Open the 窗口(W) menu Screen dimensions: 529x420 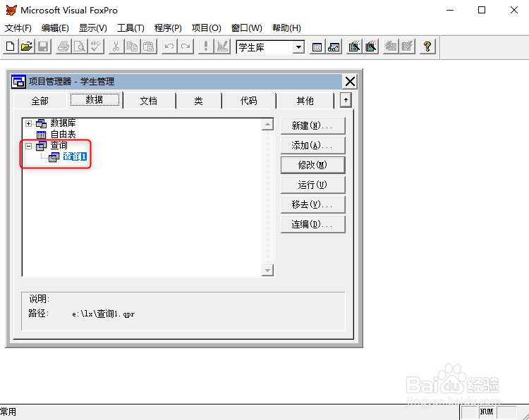click(247, 28)
